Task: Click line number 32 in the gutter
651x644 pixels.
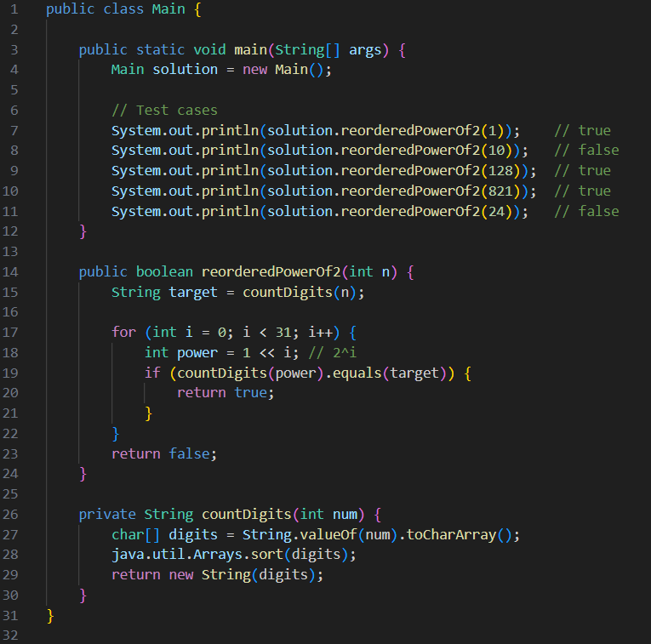Action: pyautogui.click(x=10, y=635)
